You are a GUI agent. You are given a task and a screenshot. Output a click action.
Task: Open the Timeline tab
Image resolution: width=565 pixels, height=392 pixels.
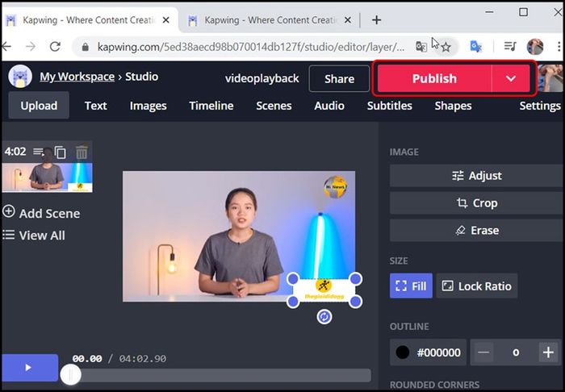tap(211, 106)
